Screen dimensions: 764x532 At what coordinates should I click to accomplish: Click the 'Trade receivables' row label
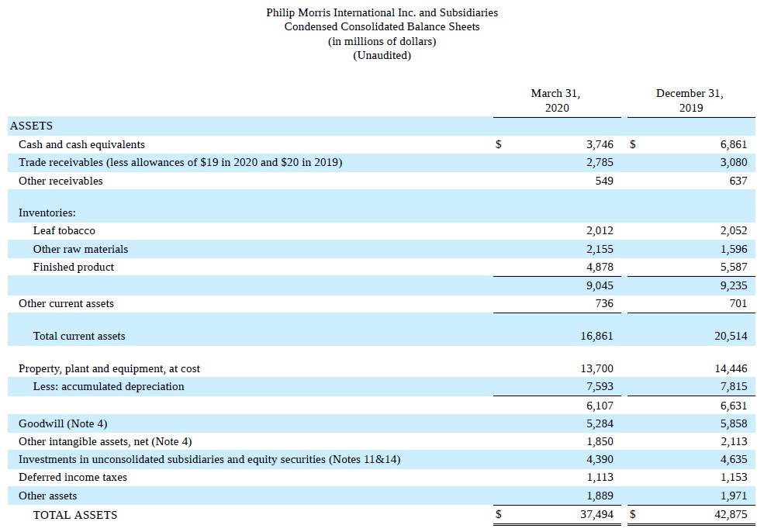180,162
